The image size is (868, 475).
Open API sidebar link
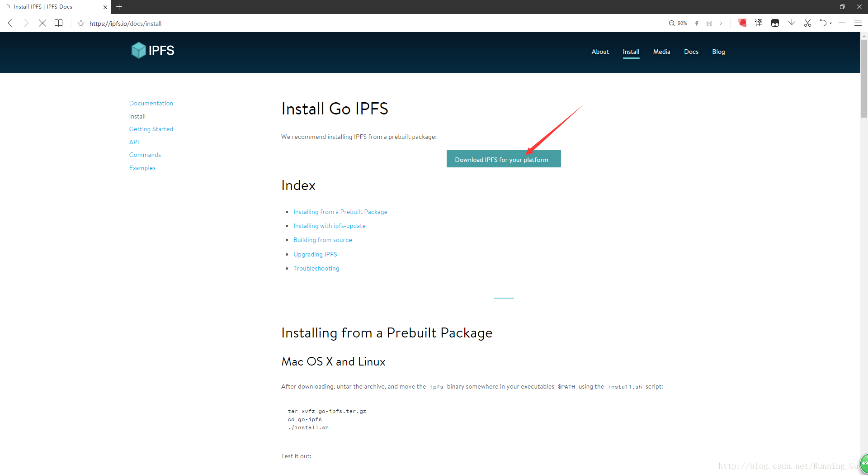tap(134, 142)
